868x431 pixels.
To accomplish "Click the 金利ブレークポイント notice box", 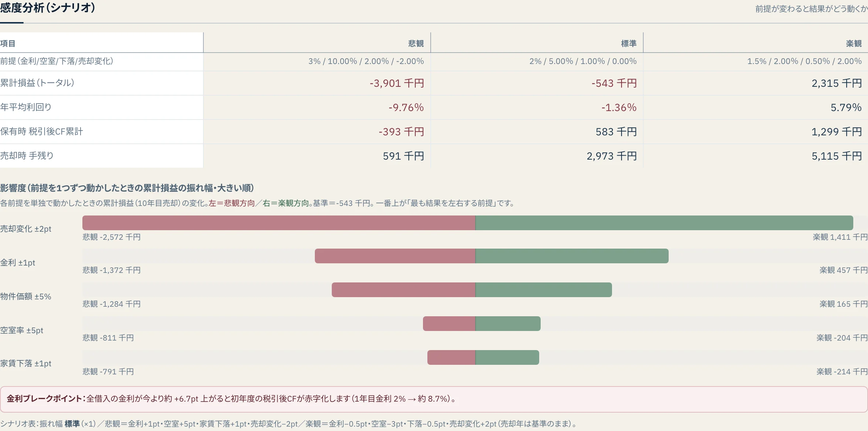I will pos(434,399).
